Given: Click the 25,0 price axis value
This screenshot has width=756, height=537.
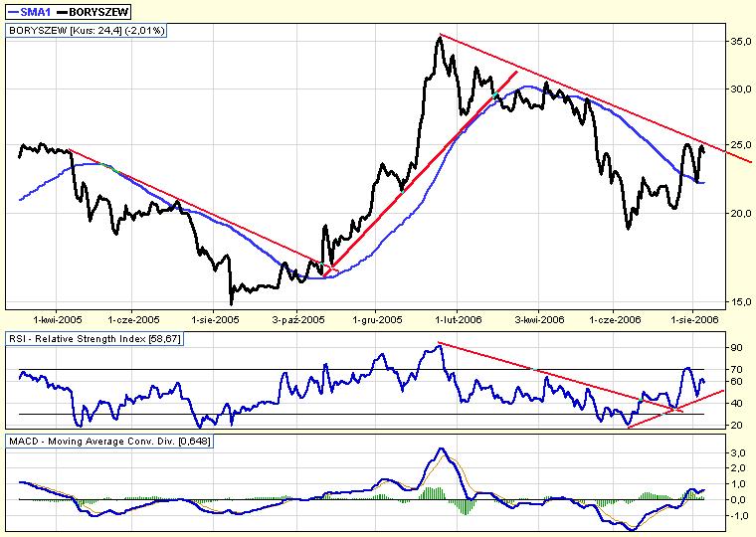Looking at the screenshot, I should pos(739,144).
